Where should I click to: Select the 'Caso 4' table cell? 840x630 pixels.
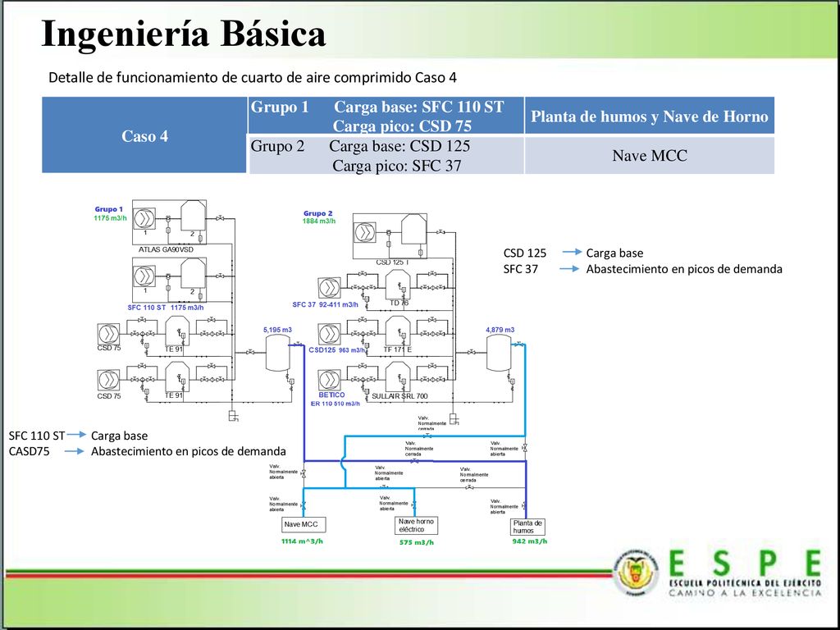point(144,135)
